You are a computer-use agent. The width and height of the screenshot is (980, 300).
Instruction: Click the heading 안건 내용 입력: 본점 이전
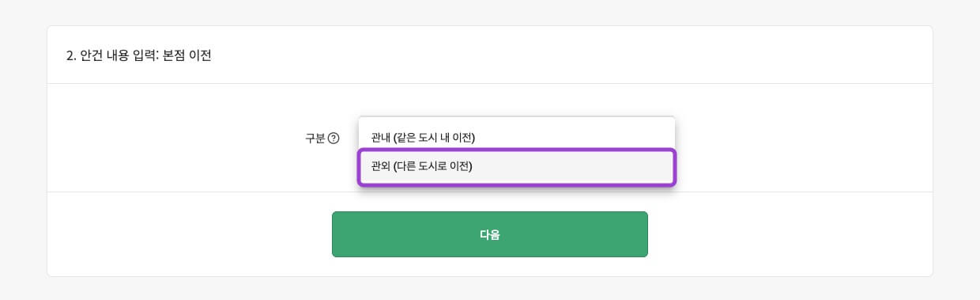[139, 56]
